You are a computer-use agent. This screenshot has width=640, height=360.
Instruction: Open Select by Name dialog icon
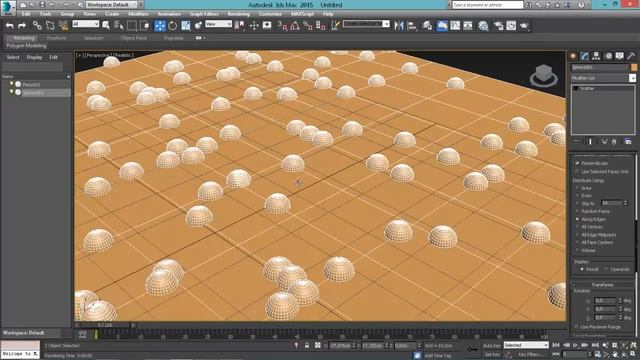(x=119, y=25)
